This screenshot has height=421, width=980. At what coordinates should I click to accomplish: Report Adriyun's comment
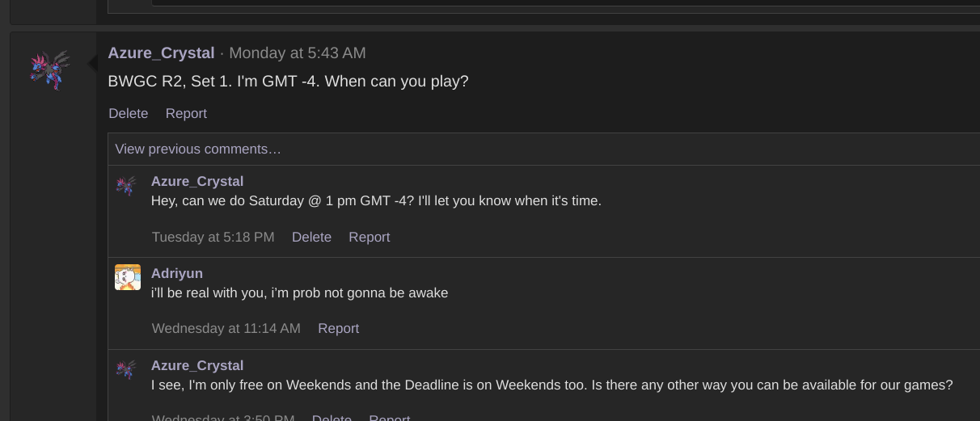[338, 329]
